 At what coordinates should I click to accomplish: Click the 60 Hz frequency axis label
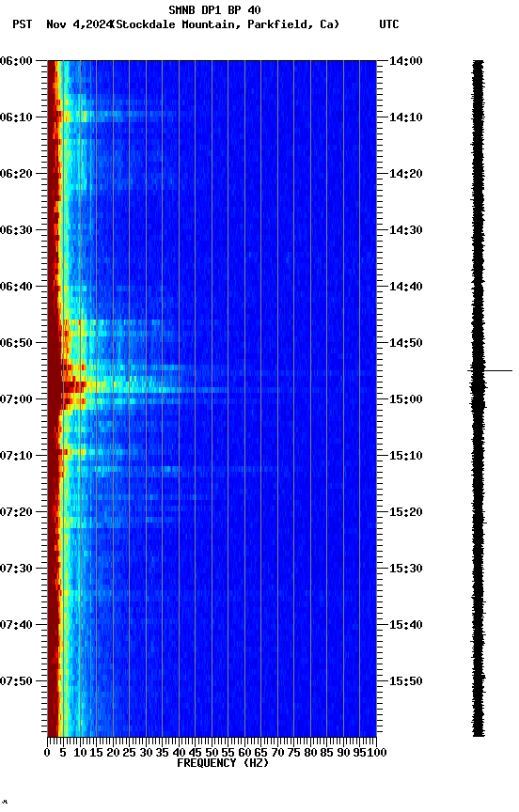(244, 753)
